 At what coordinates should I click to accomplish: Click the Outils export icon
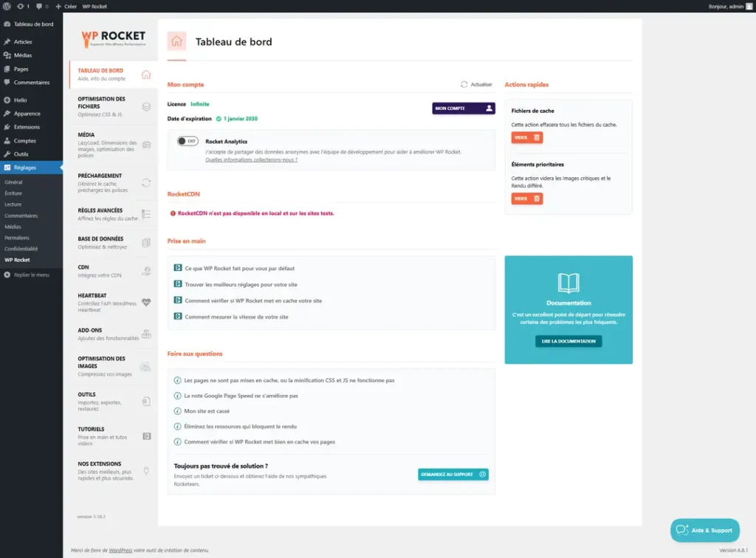point(146,401)
